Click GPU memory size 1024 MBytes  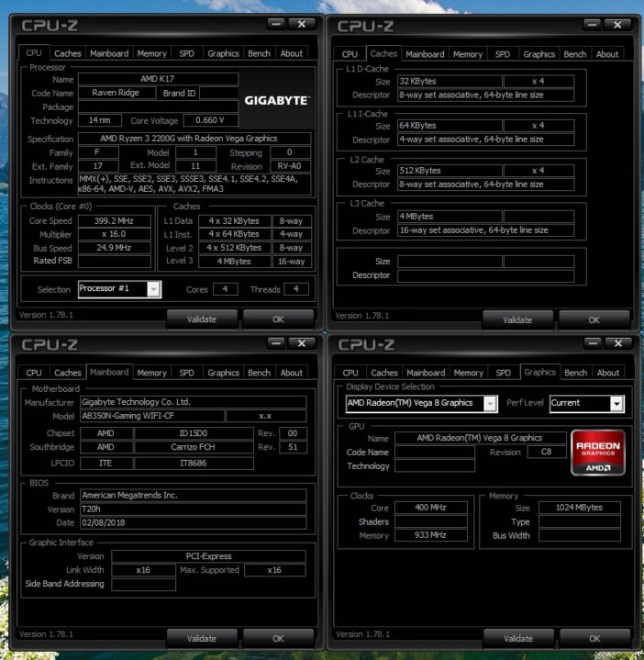pyautogui.click(x=580, y=508)
